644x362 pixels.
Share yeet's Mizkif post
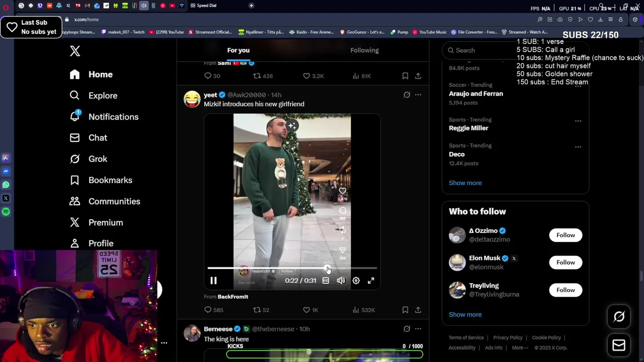tap(418, 310)
